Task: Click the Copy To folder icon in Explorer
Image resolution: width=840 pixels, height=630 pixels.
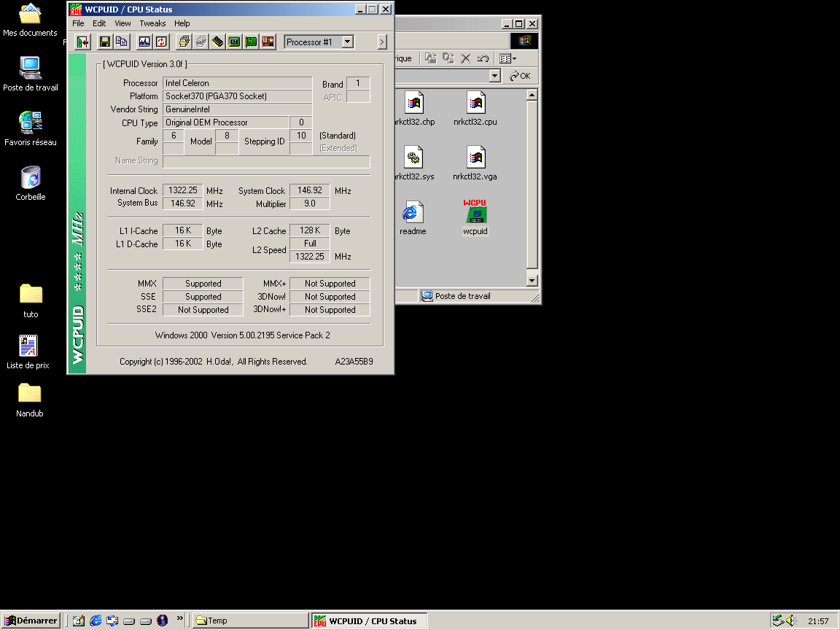Action: click(x=448, y=58)
